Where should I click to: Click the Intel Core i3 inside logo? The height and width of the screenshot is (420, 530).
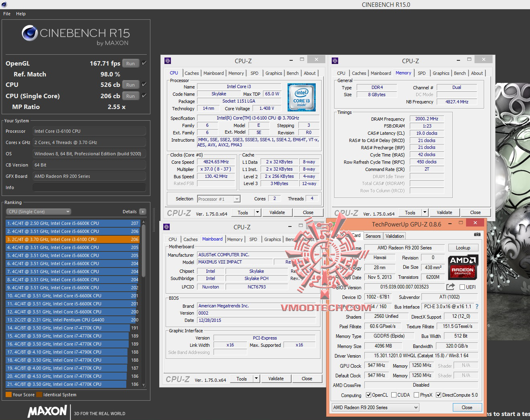pos(302,97)
